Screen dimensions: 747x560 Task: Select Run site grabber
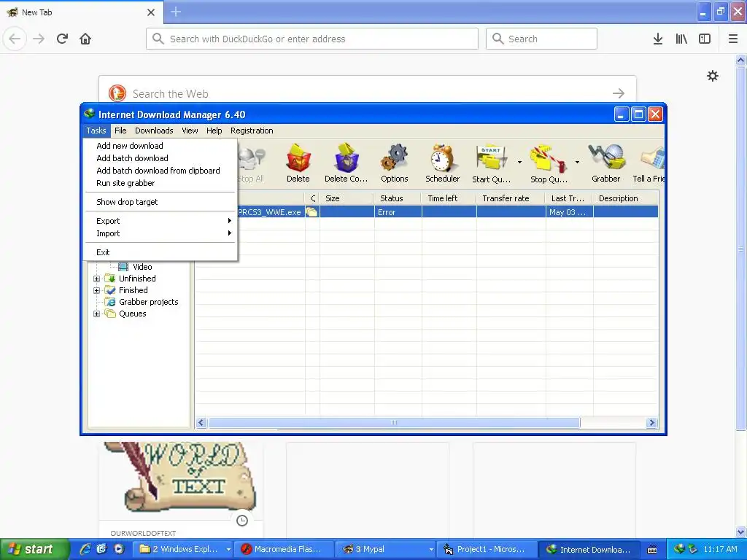[x=160, y=183]
